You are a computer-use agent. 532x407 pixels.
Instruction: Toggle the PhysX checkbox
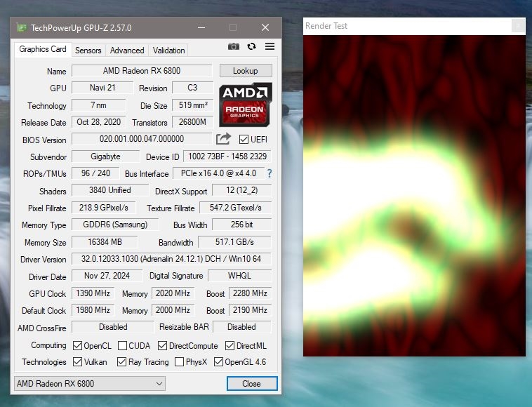click(x=179, y=362)
